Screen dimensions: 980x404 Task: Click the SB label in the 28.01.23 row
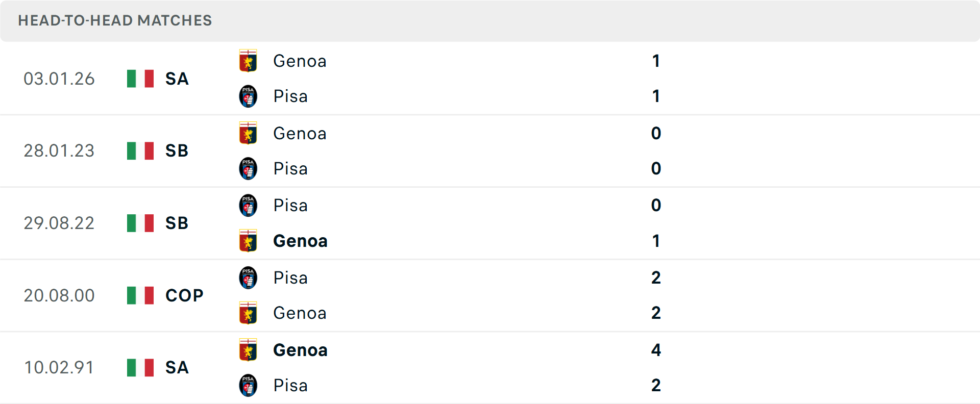click(x=176, y=150)
